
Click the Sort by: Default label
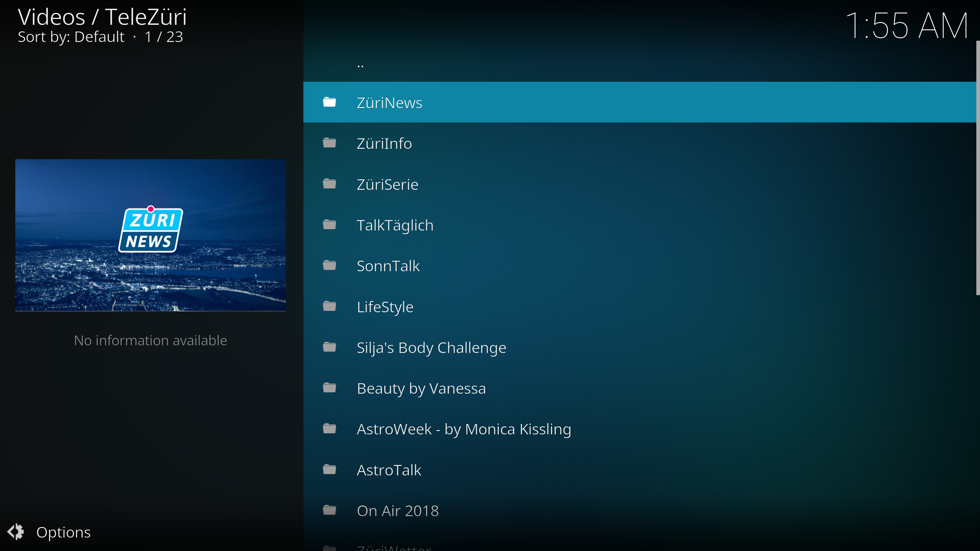(71, 37)
